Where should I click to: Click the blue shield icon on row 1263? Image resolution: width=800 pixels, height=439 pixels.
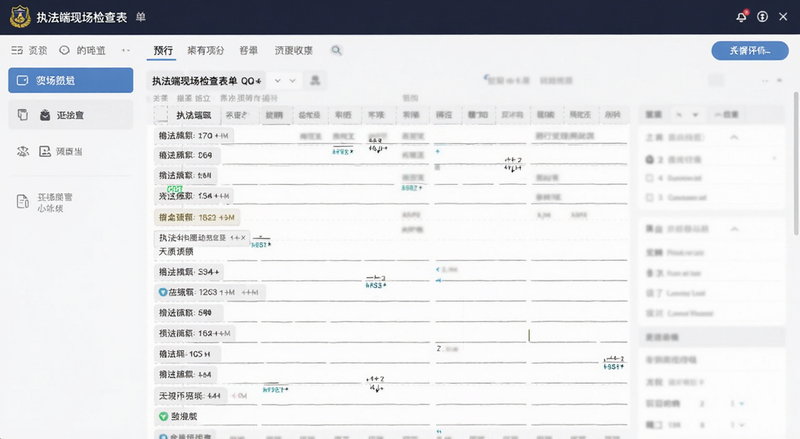click(163, 292)
